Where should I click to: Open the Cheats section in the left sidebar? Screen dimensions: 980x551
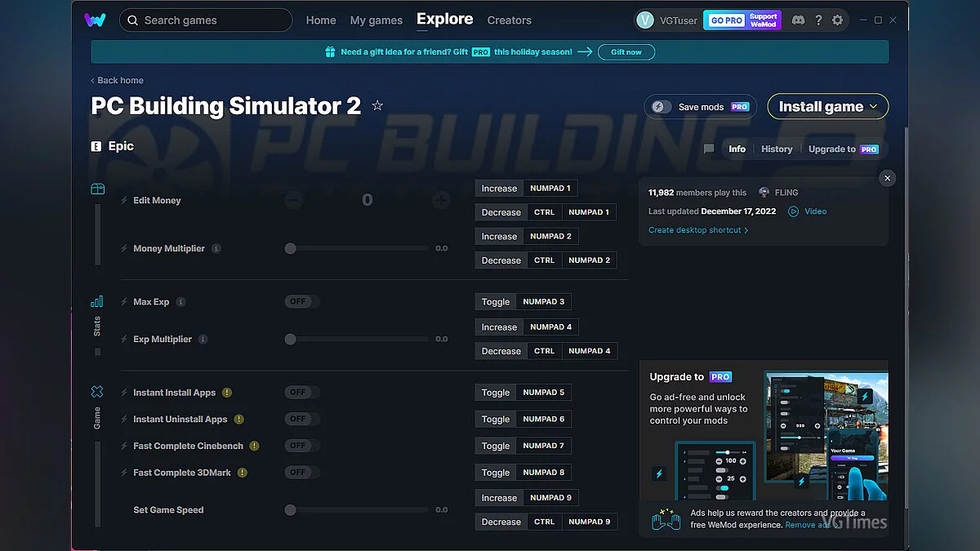pyautogui.click(x=97, y=189)
